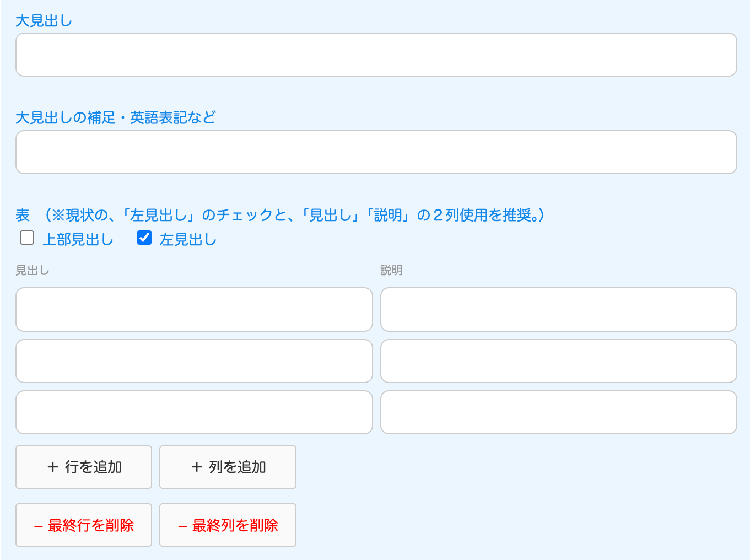The image size is (750, 560).
Task: Select second row field under 見出し column
Action: (x=194, y=361)
